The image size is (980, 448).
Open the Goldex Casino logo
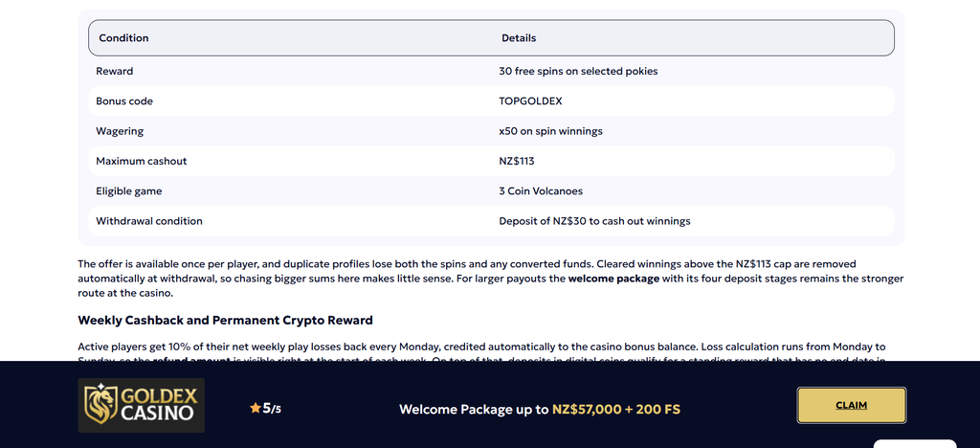(142, 405)
